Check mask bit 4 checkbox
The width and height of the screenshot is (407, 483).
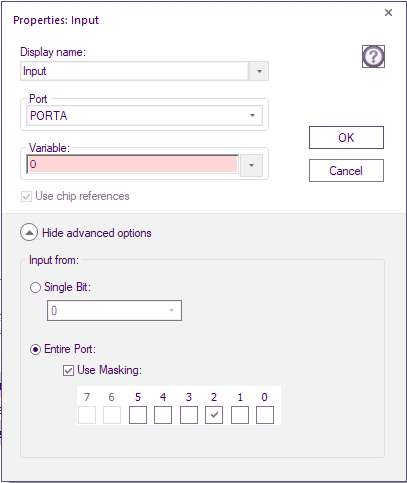(163, 415)
